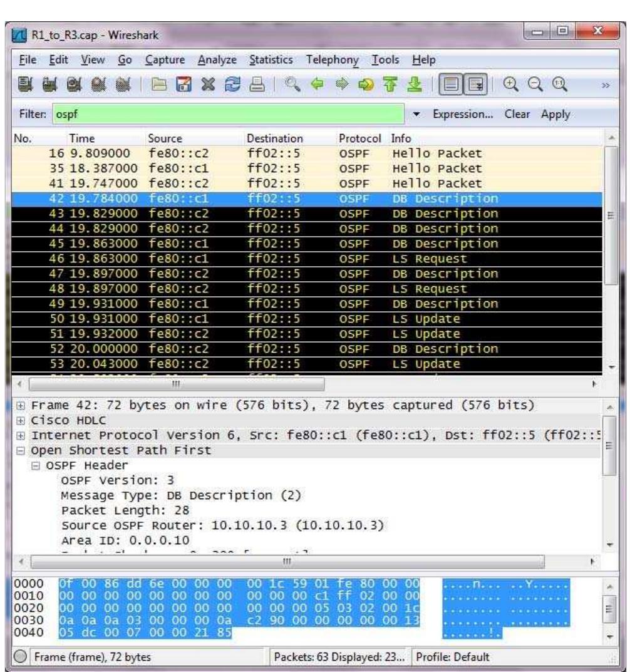Click the ospf filter input field

tap(228, 115)
